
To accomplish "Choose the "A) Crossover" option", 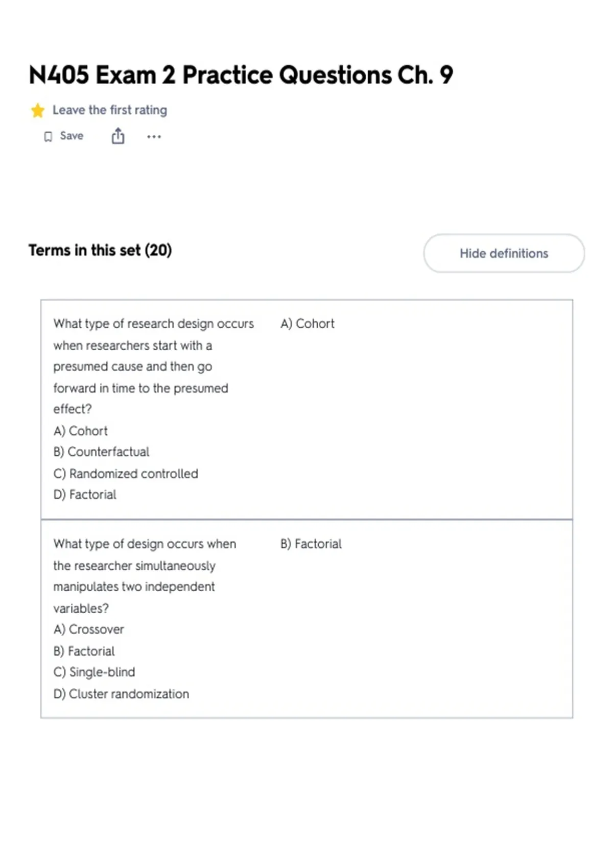I will pos(89,630).
